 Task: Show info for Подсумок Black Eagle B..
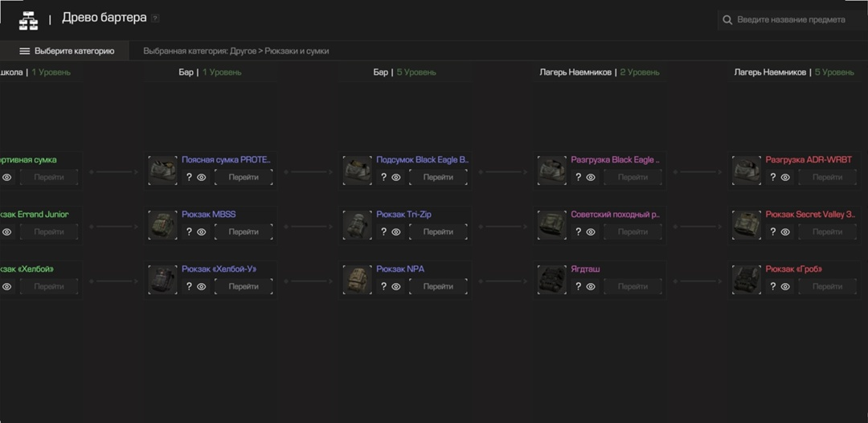point(383,177)
